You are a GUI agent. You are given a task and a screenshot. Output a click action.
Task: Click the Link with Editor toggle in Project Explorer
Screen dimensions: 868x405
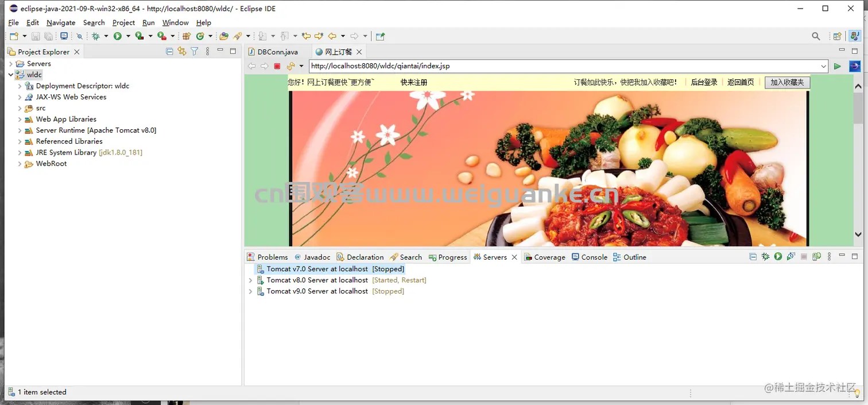click(181, 51)
